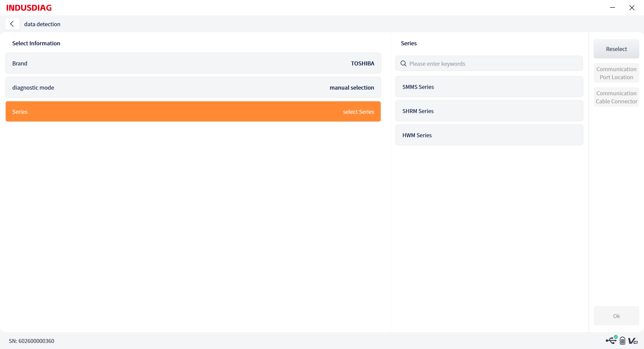Open Communication Cable Connector

point(616,97)
